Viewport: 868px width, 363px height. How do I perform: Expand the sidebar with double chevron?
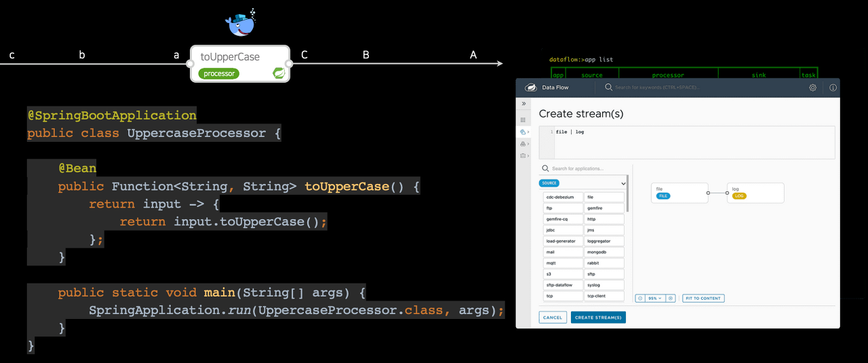click(523, 104)
